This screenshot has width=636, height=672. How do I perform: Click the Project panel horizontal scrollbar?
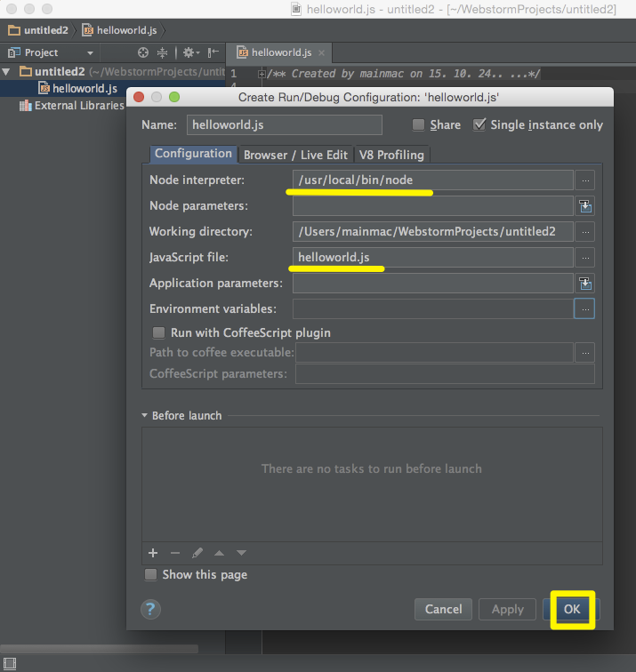click(99, 648)
